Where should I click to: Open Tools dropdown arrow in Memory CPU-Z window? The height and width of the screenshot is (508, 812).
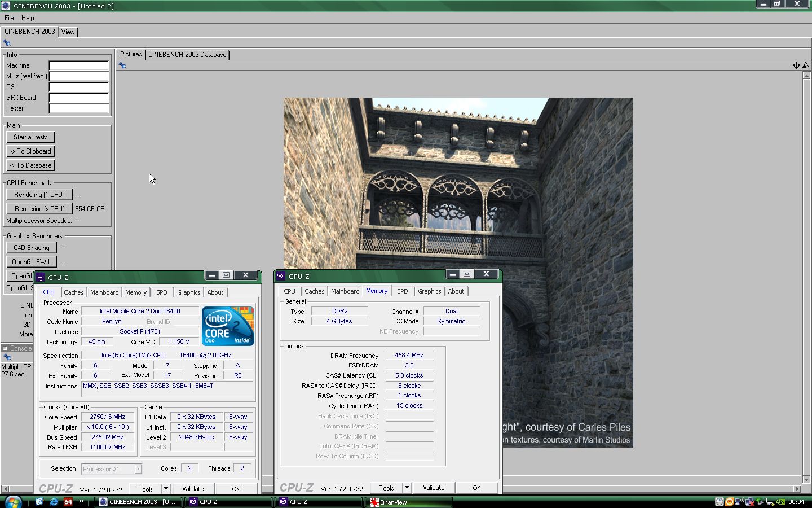coord(407,488)
